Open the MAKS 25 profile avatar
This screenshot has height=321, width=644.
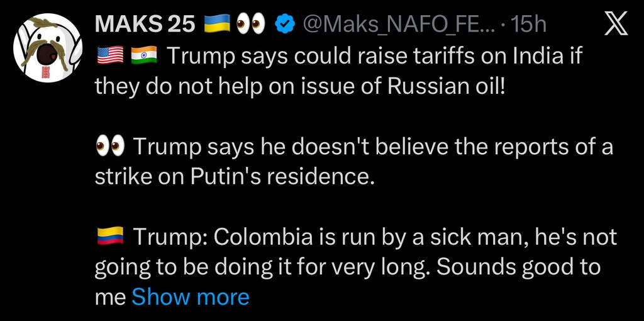click(x=45, y=47)
